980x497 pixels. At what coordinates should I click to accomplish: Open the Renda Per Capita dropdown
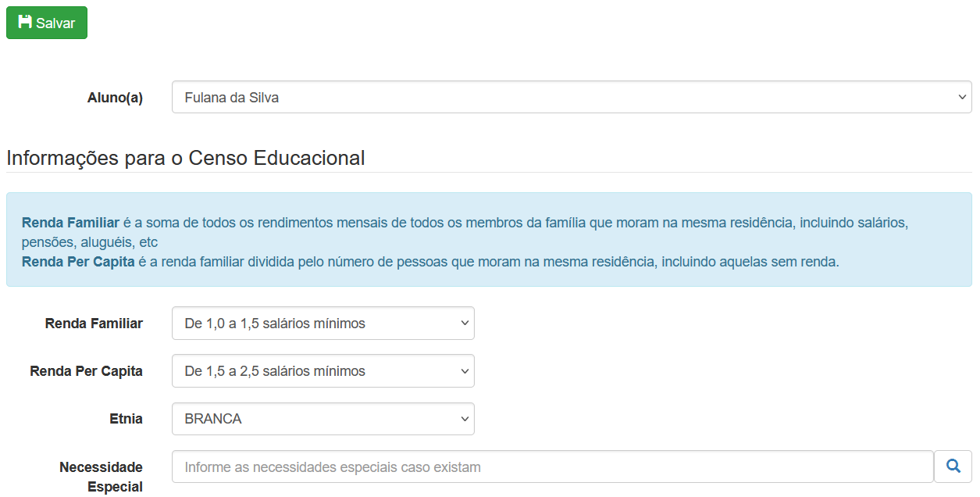coord(323,370)
